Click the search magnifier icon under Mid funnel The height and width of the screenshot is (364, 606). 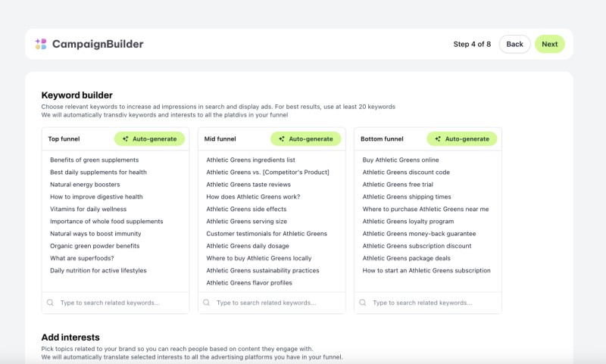[206, 303]
